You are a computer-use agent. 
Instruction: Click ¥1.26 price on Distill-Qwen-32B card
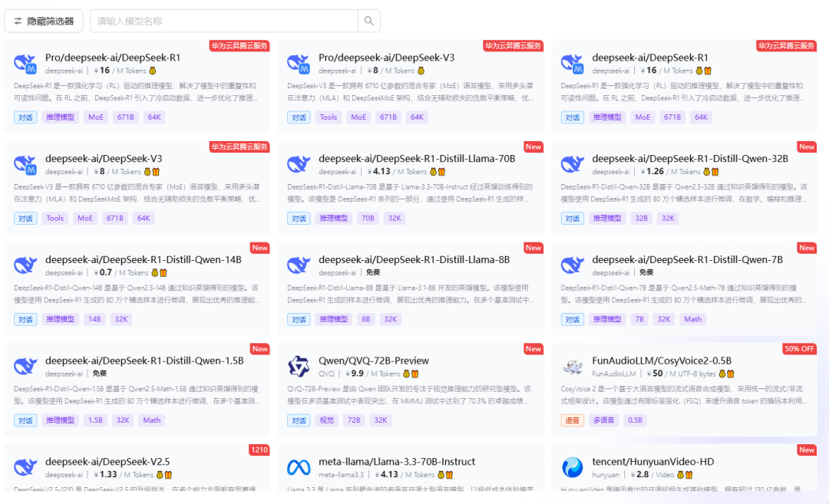pyautogui.click(x=652, y=172)
